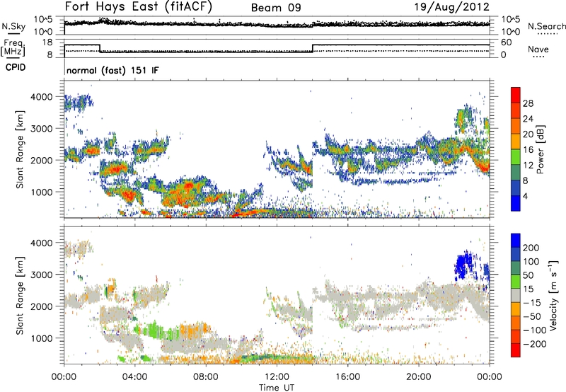The height and width of the screenshot is (392, 566).
Task: Click the "00:00" label starting the time axis
Action: click(64, 377)
